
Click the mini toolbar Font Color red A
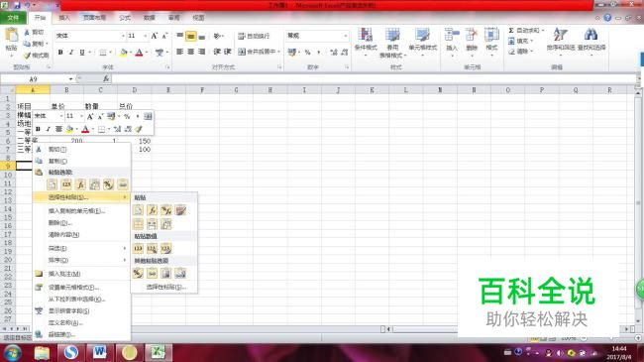(x=85, y=129)
